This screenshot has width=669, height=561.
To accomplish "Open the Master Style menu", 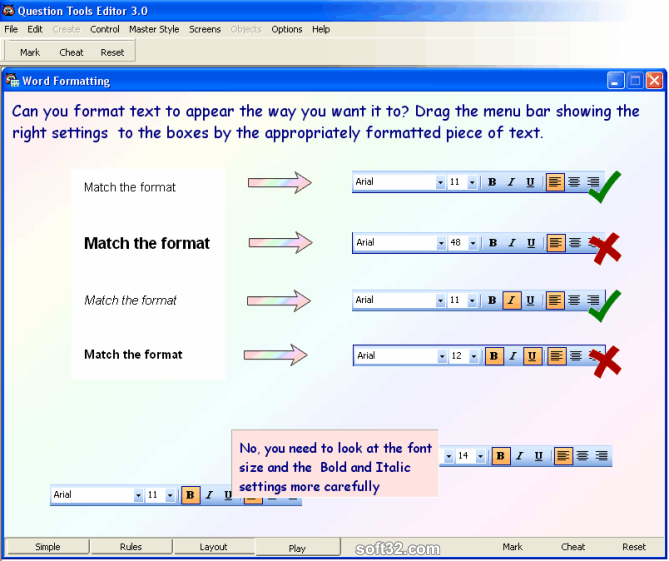I will point(154,29).
